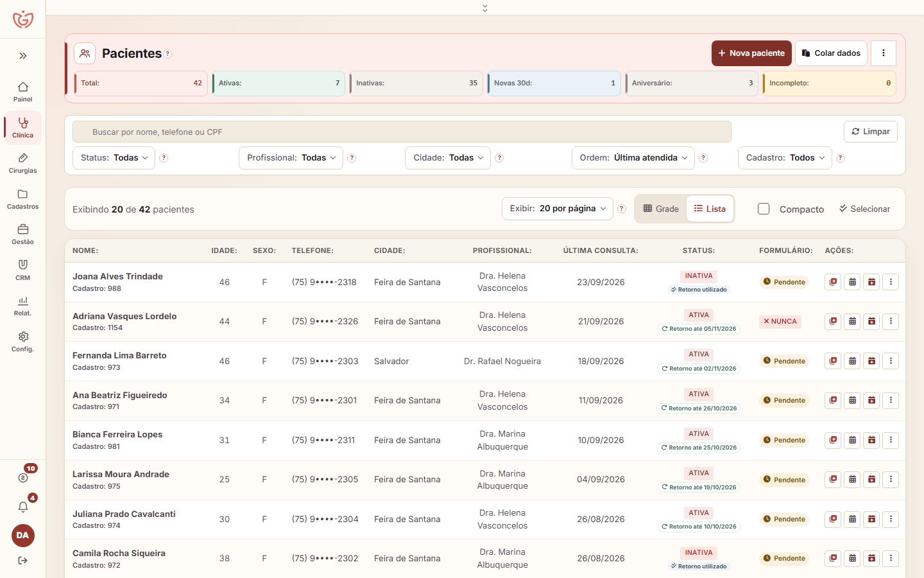
Task: Filter by Aniversário stat card
Action: 692,83
